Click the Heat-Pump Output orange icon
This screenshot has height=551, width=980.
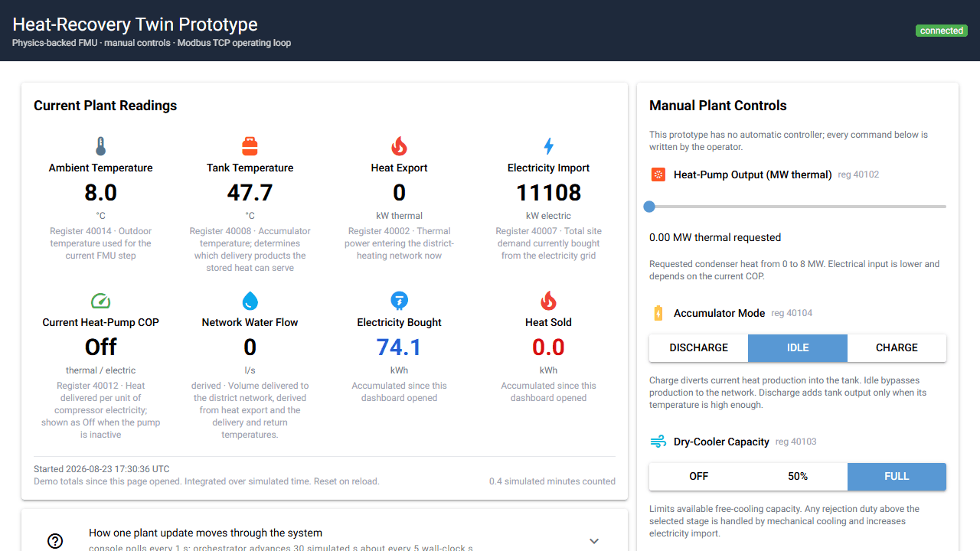pyautogui.click(x=658, y=174)
